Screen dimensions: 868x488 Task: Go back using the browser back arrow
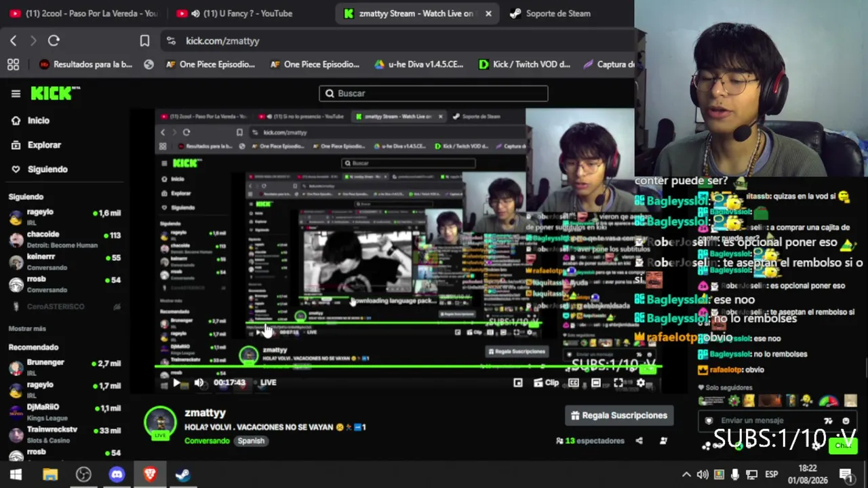click(13, 41)
